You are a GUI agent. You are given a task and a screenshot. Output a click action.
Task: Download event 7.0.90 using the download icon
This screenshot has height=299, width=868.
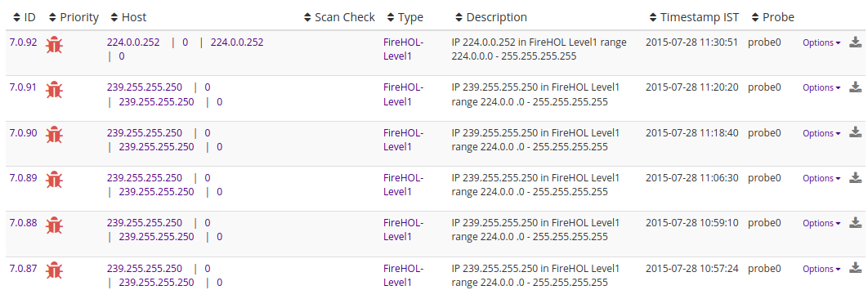(856, 132)
